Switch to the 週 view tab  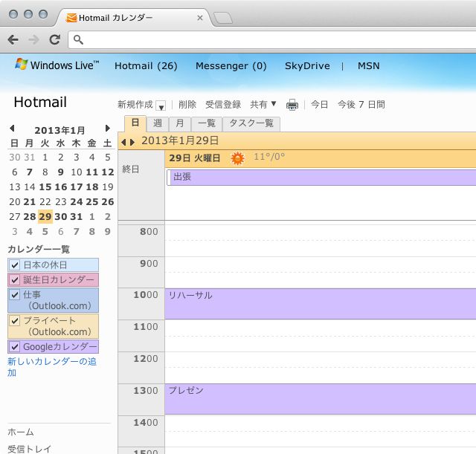coord(158,123)
